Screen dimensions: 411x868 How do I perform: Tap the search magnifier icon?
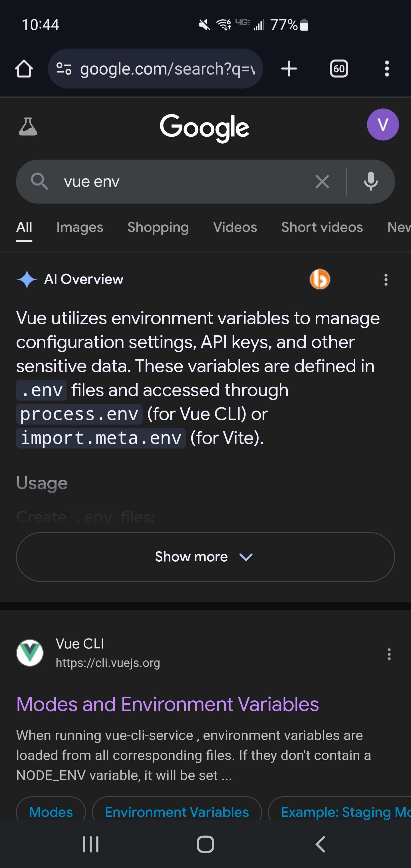39,182
